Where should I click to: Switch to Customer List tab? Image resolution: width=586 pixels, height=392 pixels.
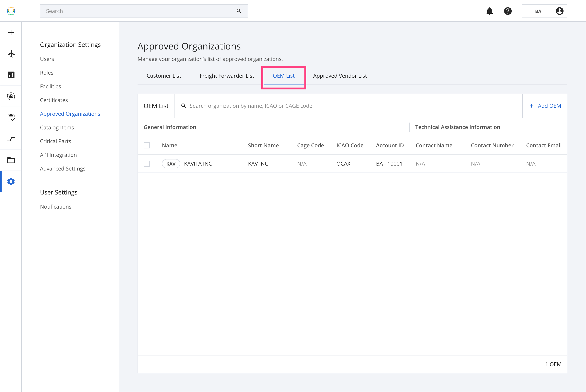[164, 76]
